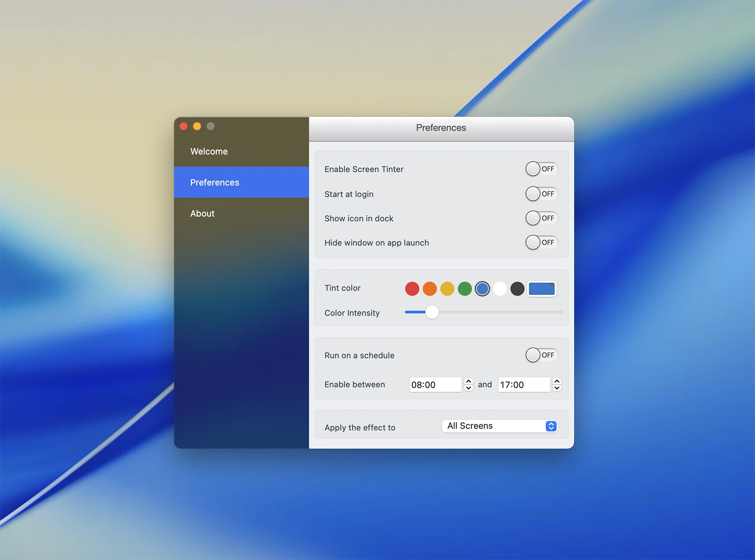755x560 pixels.
Task: Choose the blue tint color circle
Action: (x=482, y=289)
